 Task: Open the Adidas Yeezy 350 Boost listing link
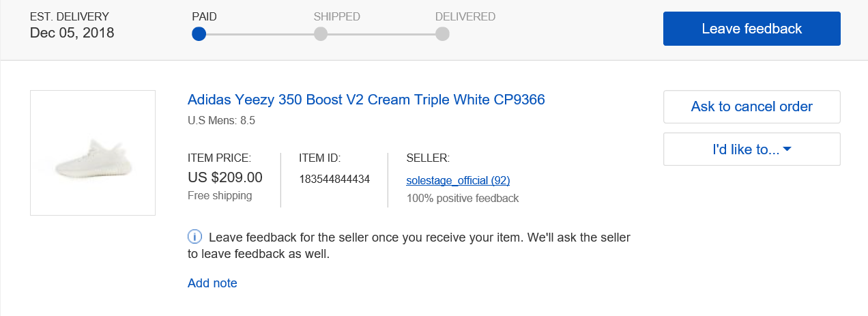(366, 100)
